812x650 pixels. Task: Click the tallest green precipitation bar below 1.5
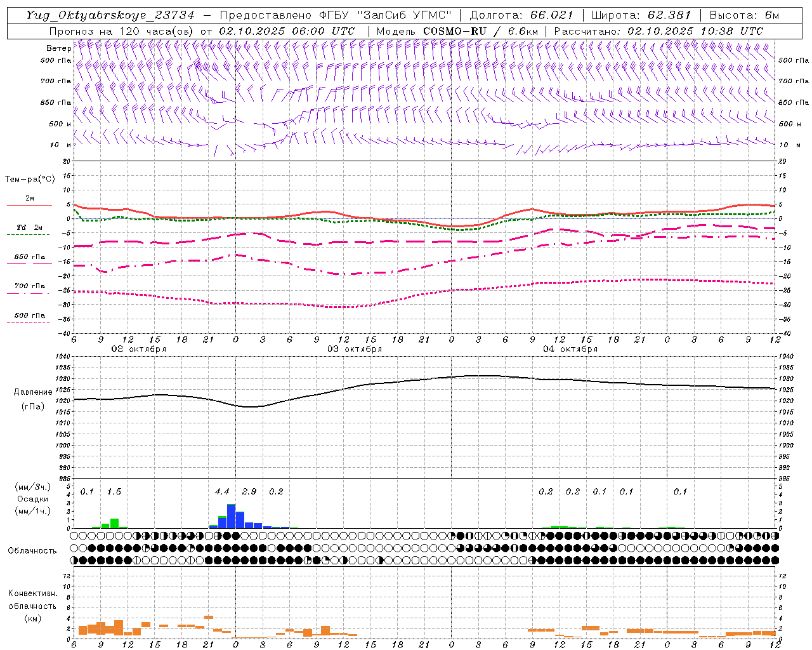[114, 523]
